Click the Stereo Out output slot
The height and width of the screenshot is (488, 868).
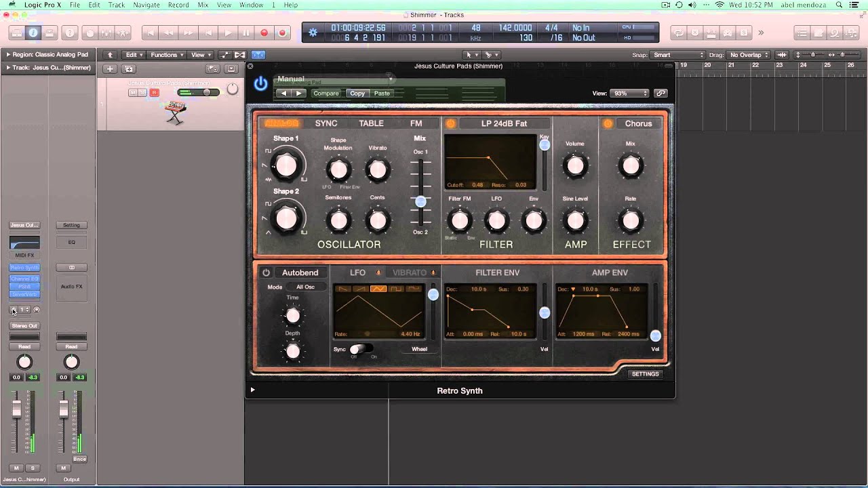(x=24, y=326)
